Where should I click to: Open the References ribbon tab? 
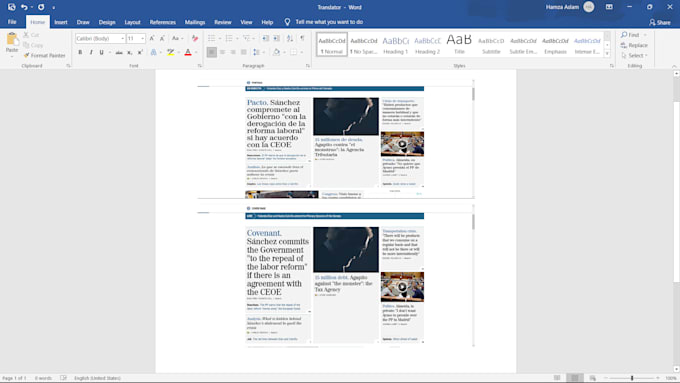pos(163,22)
